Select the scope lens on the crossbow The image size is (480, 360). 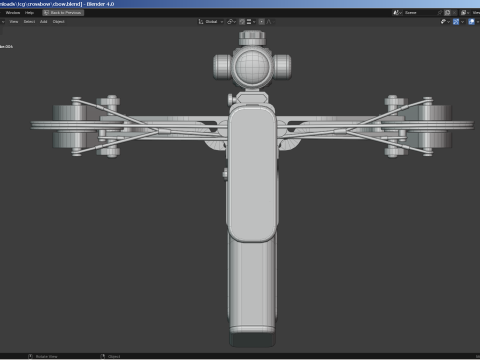point(252,66)
